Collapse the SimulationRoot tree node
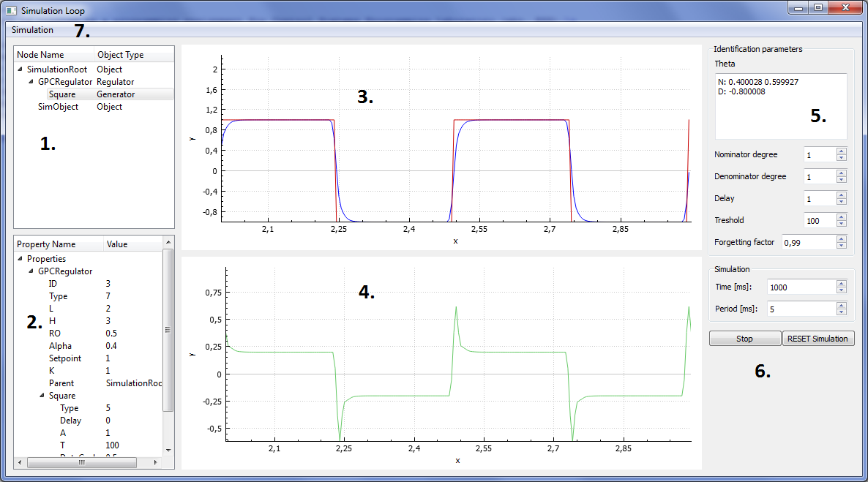This screenshot has width=868, height=482. tap(20, 69)
